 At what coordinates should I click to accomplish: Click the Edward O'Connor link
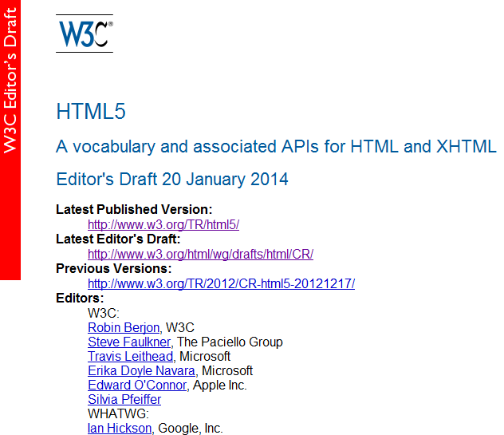click(137, 385)
